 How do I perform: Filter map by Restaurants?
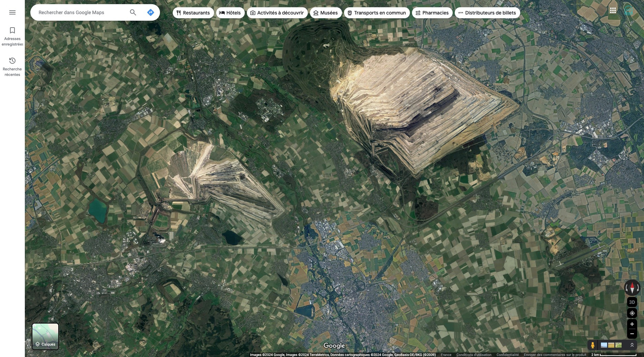(193, 13)
